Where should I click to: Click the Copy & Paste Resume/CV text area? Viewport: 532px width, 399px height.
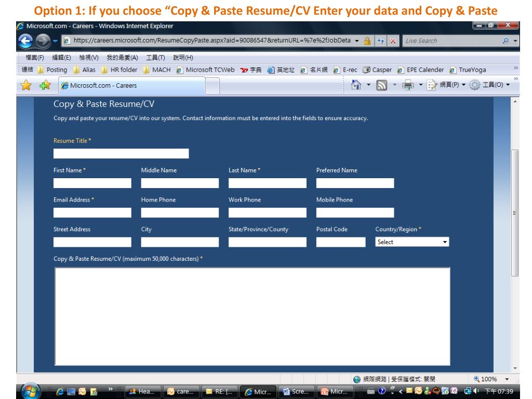click(252, 316)
